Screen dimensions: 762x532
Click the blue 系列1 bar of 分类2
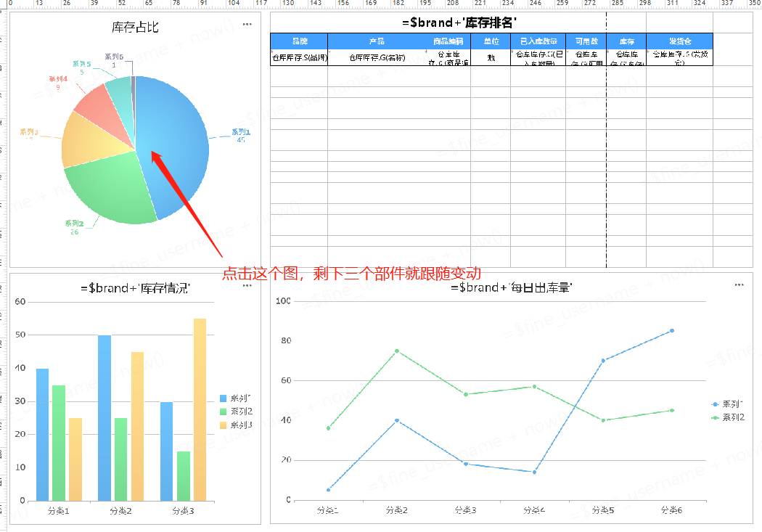[105, 418]
